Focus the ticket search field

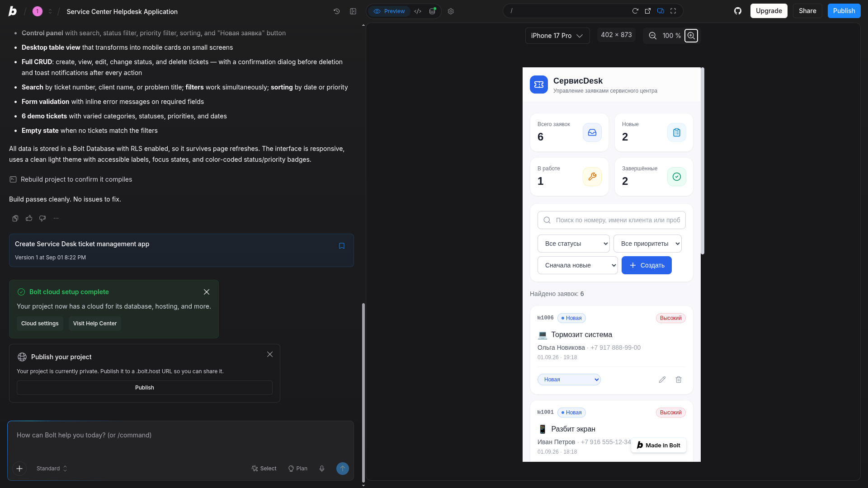612,220
